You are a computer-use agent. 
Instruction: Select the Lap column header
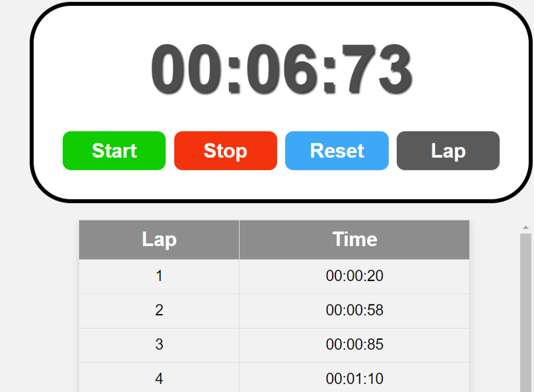pyautogui.click(x=159, y=240)
